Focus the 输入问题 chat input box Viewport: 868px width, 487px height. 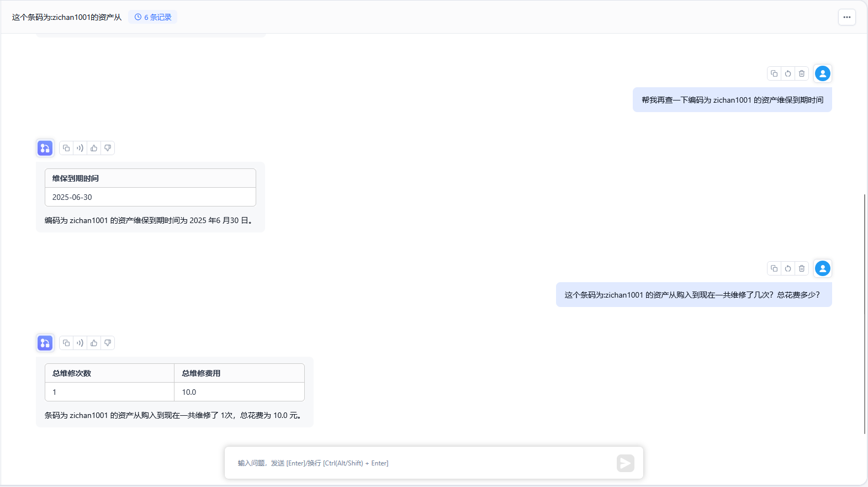pos(420,463)
